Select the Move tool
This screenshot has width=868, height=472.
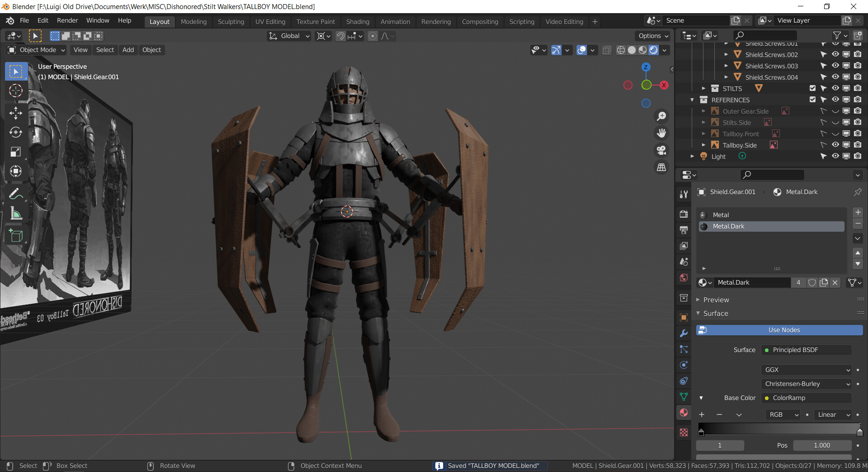coord(16,113)
